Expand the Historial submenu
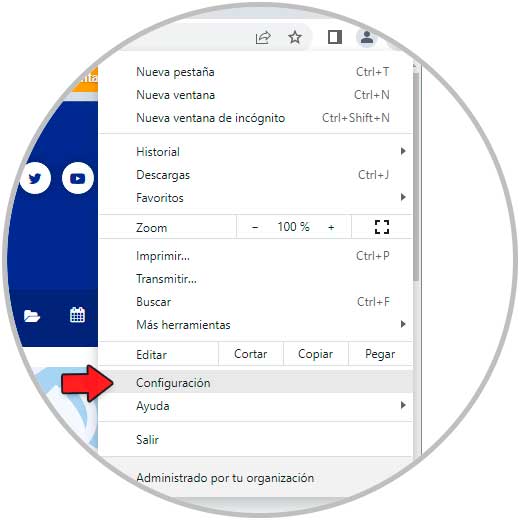Viewport: 520px width, 520px height. point(256,152)
